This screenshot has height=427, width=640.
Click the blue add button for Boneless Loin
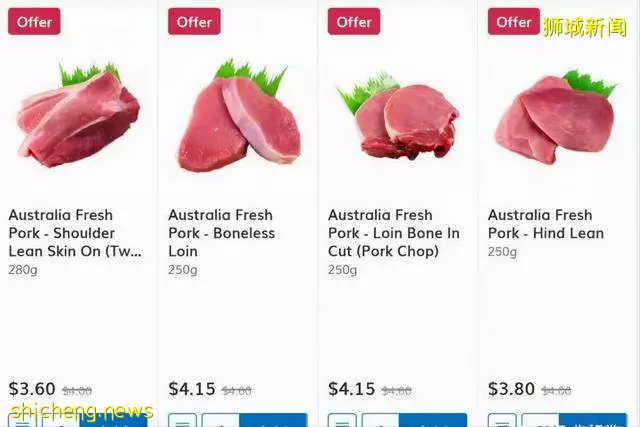click(273, 420)
